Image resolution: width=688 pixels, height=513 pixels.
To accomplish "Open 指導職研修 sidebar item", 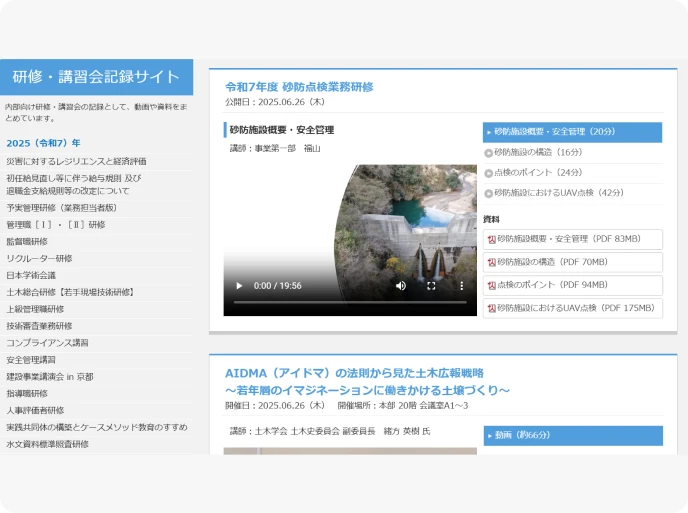I will [x=27, y=394].
